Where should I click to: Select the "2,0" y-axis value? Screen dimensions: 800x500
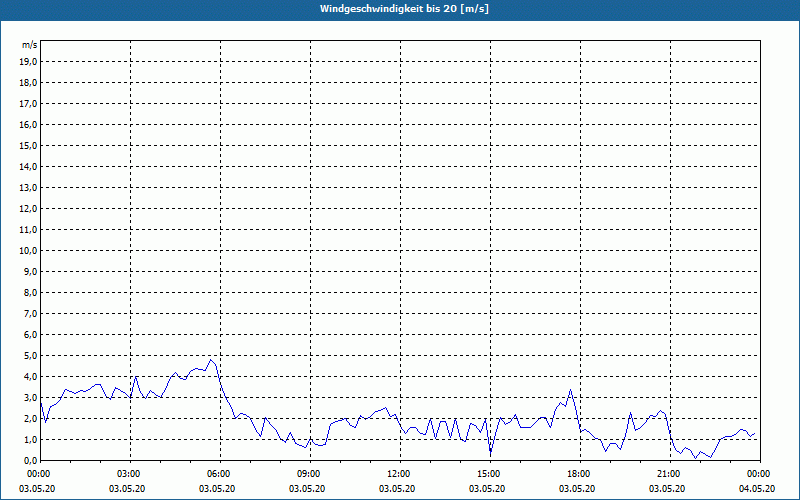click(31, 418)
